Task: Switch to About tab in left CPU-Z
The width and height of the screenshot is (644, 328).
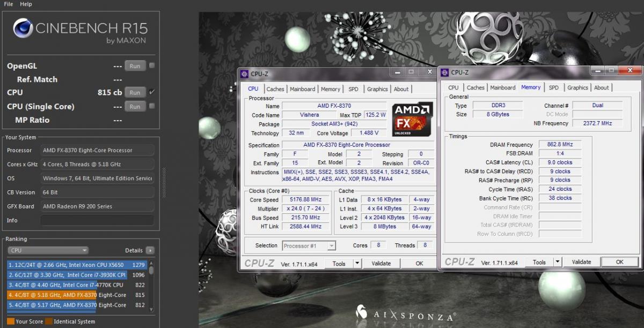Action: 401,89
